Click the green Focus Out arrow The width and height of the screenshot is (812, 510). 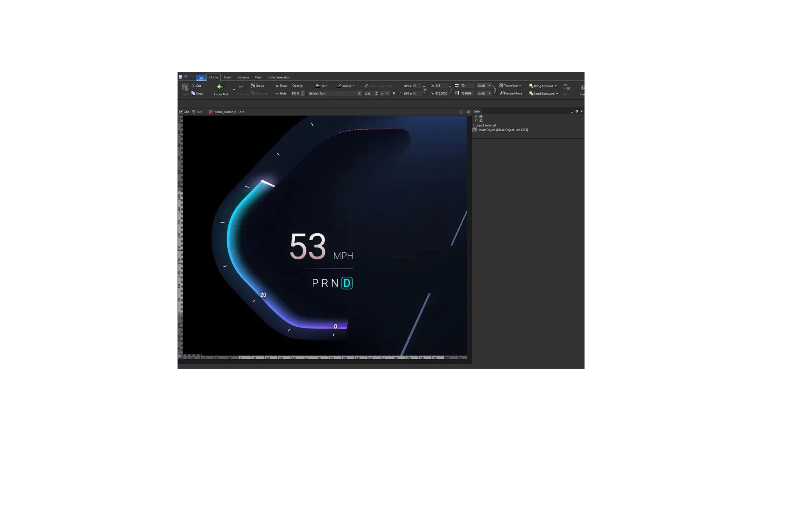221,87
